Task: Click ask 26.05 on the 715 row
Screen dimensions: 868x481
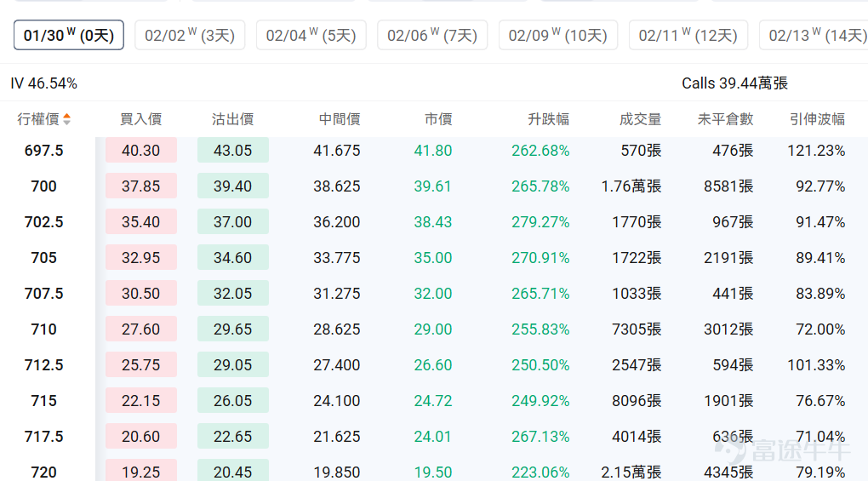Action: [233, 400]
